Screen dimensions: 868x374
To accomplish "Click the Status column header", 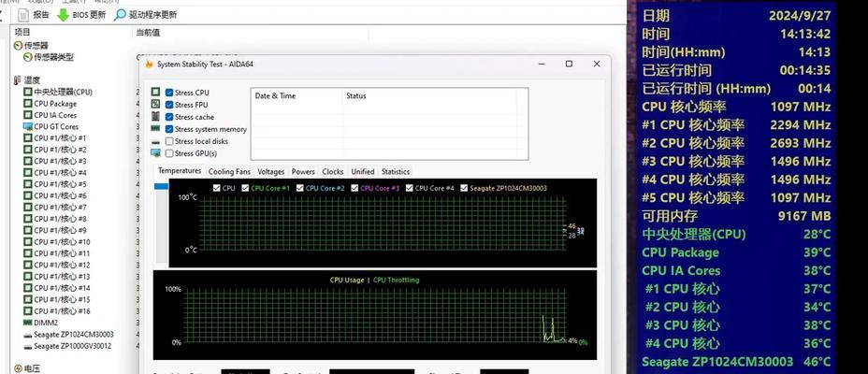I will click(x=356, y=95).
